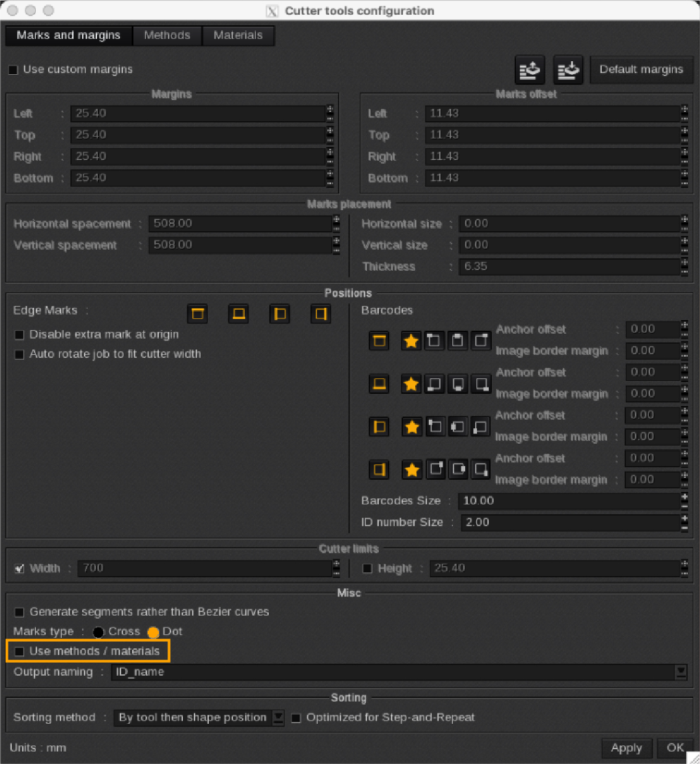Select the center barcode placement for left edge

(457, 427)
